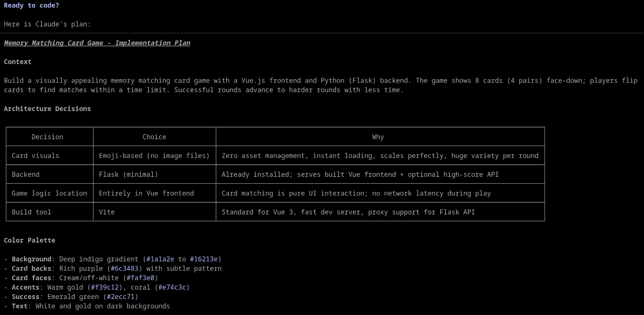Click the Color Palette heading
The width and height of the screenshot is (644, 315).
point(29,241)
